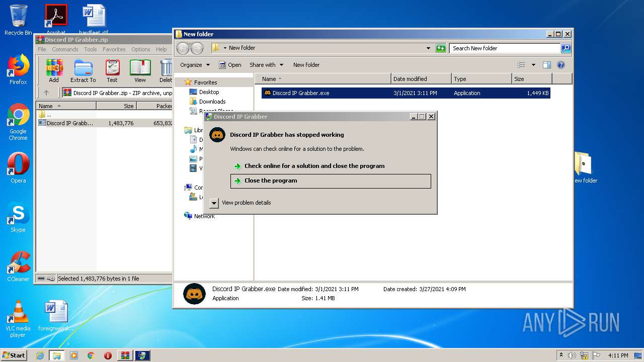This screenshot has width=644, height=362.
Task: Open WinRAR Favorites menu
Action: pyautogui.click(x=114, y=49)
